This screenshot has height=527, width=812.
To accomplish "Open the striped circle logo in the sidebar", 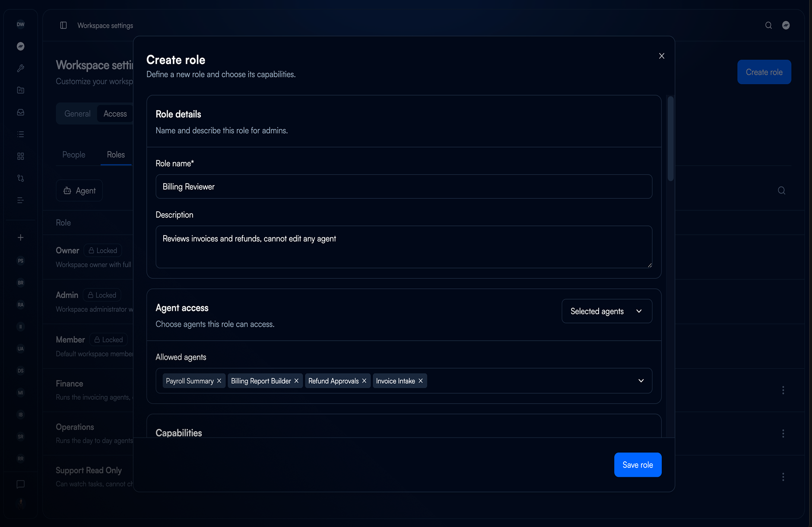I will pos(21,46).
